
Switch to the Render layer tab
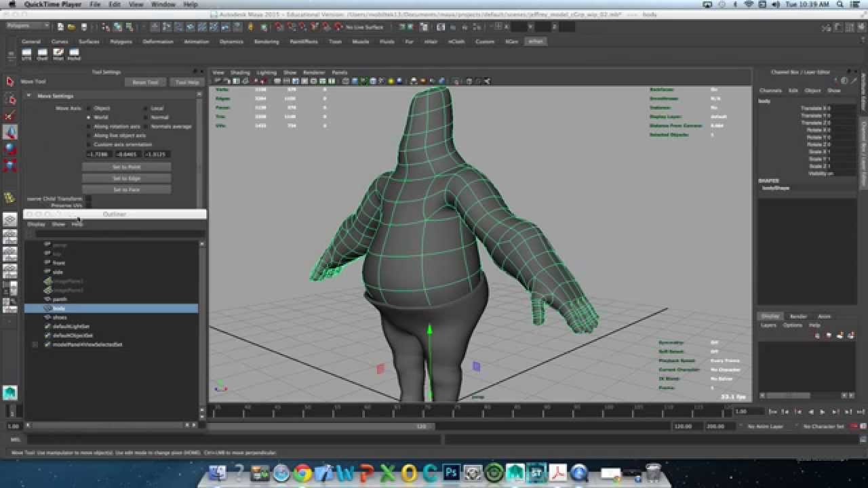point(798,316)
